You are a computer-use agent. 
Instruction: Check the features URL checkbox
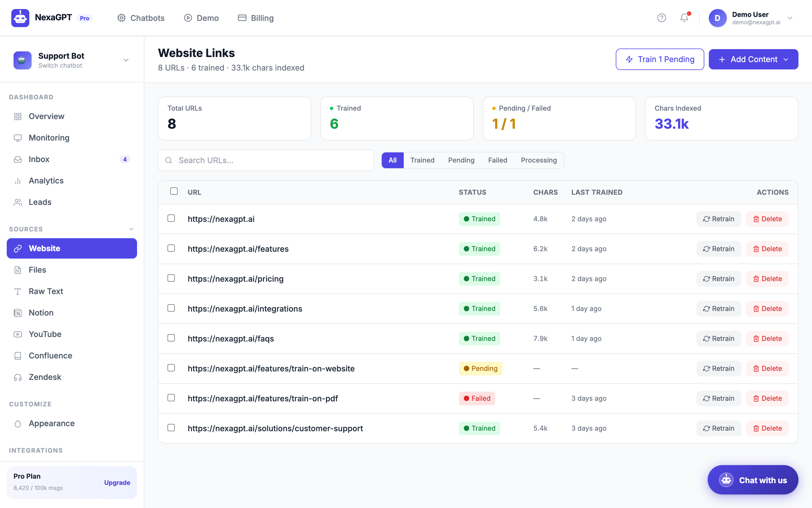pos(171,248)
